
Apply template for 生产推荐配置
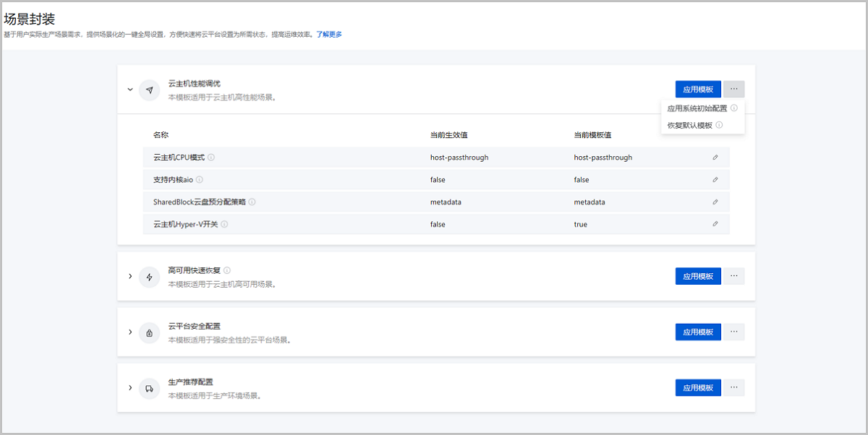(698, 387)
